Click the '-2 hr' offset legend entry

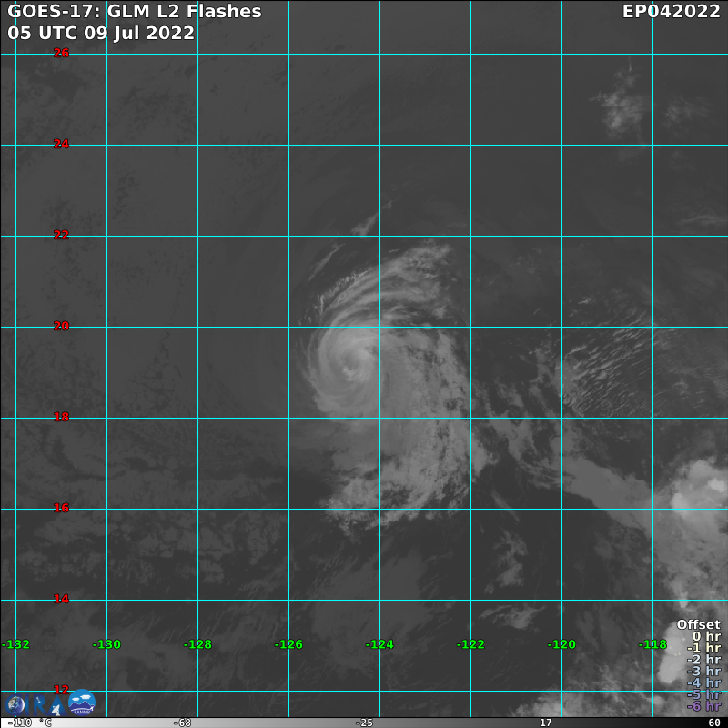coord(703,659)
